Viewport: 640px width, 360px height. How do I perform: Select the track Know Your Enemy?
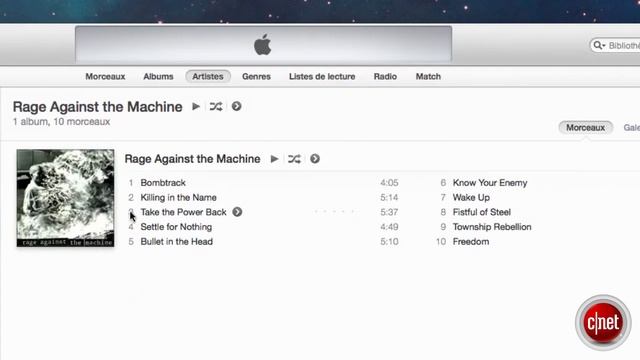(x=490, y=183)
